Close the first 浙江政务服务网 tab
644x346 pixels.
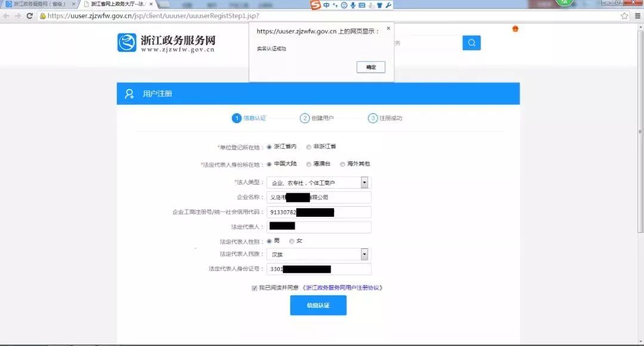pos(73,4)
